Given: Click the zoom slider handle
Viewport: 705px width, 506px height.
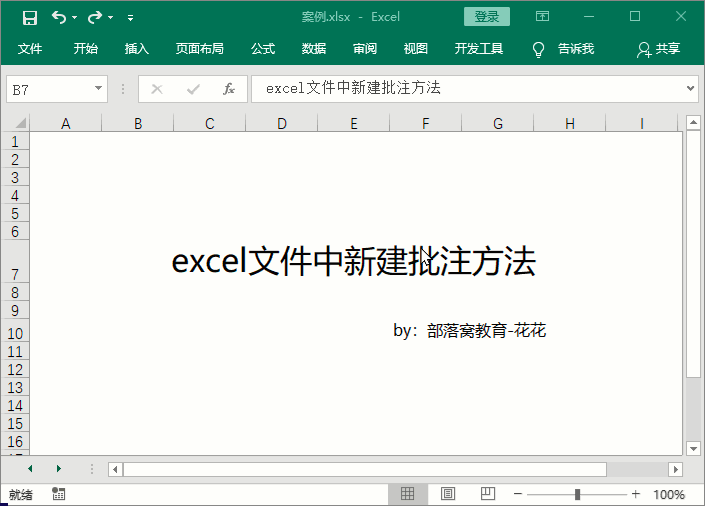Looking at the screenshot, I should 577,494.
